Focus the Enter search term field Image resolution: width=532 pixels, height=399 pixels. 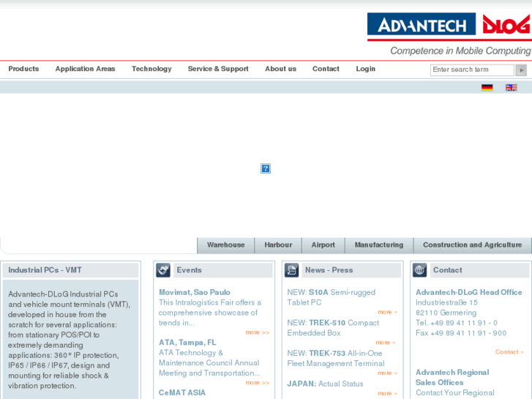pos(472,70)
